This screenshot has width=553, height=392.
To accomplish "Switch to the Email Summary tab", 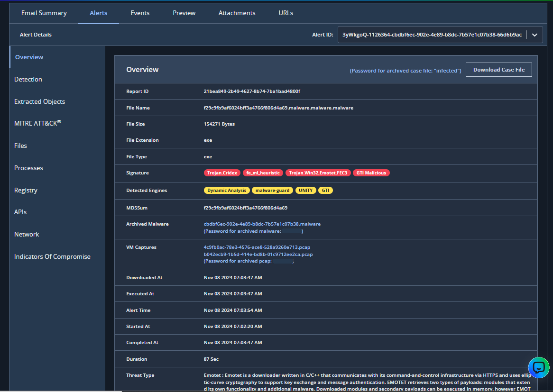I will click(x=44, y=13).
